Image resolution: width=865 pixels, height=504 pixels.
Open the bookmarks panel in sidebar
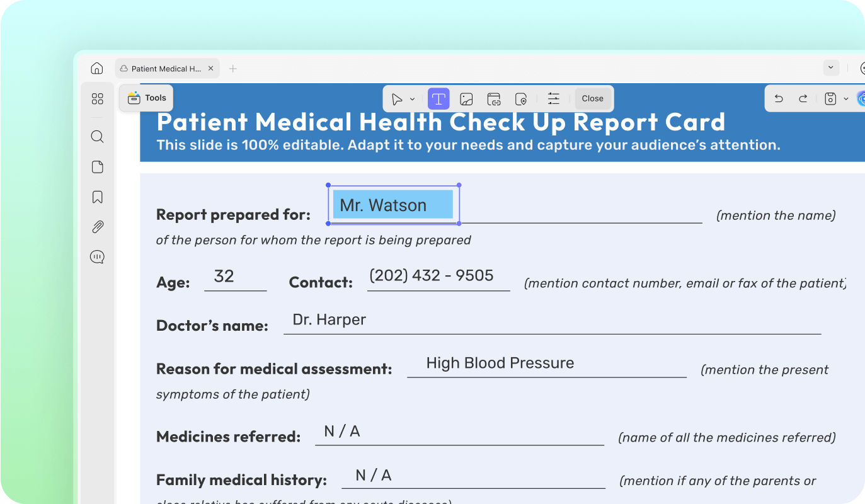pos(97,197)
